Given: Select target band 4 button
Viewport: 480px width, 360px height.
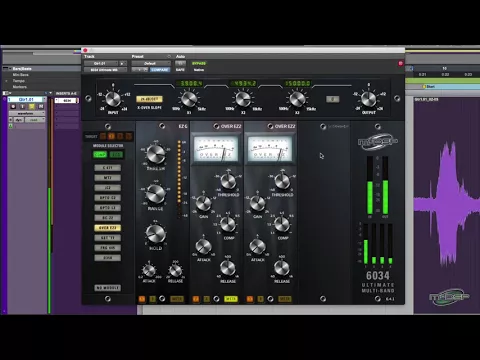Looking at the screenshot, I should click(128, 136).
